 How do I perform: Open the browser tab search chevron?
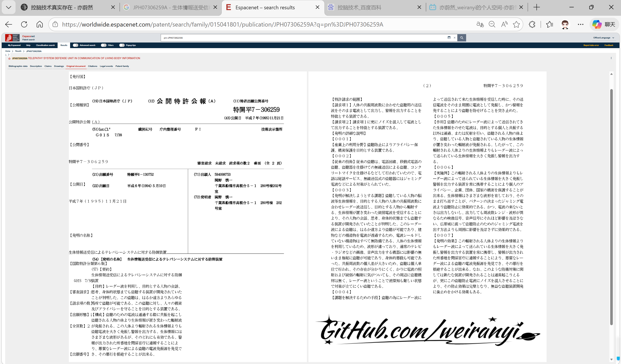point(8,7)
